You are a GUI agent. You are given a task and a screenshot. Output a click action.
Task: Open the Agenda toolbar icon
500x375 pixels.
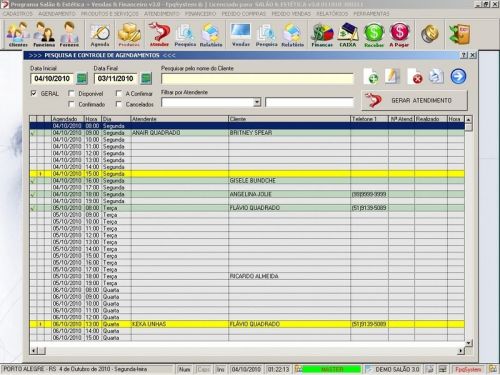100,34
